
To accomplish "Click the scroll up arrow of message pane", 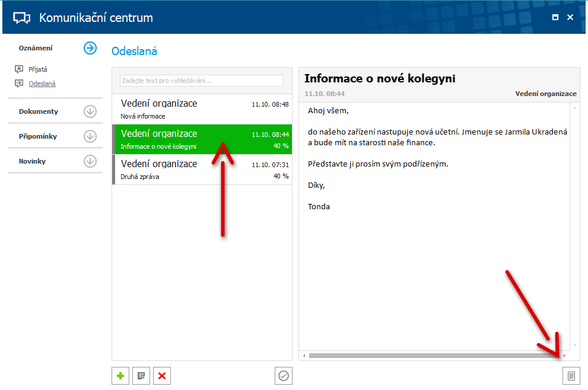I will coord(575,108).
